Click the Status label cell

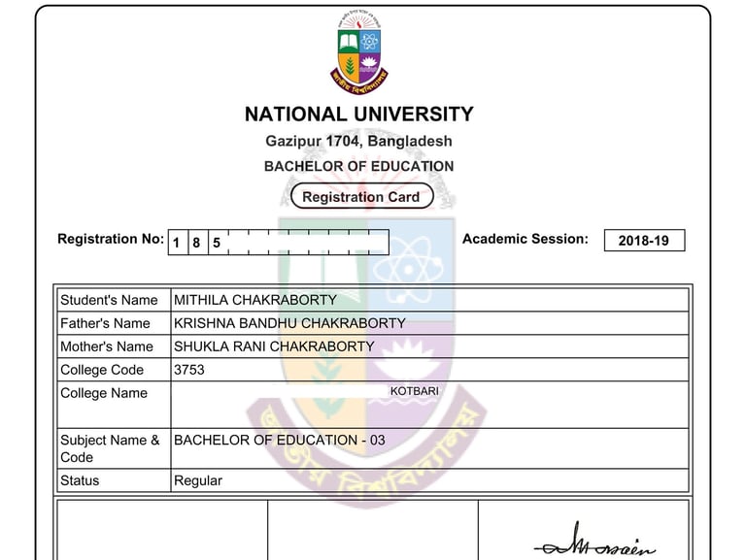click(114, 480)
